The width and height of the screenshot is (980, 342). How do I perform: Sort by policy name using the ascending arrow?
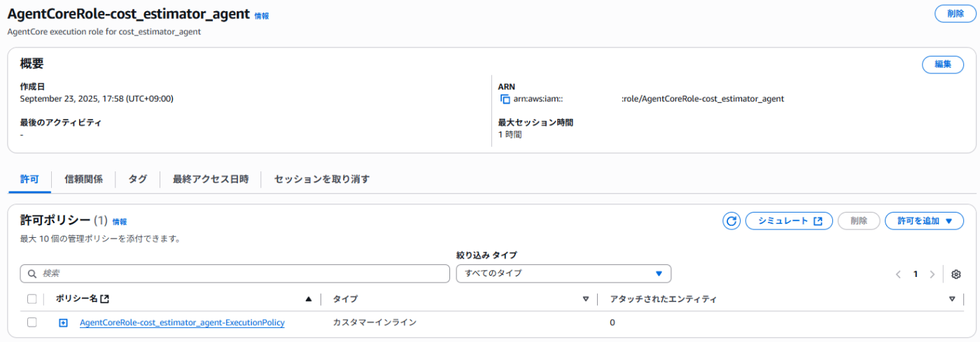(309, 299)
